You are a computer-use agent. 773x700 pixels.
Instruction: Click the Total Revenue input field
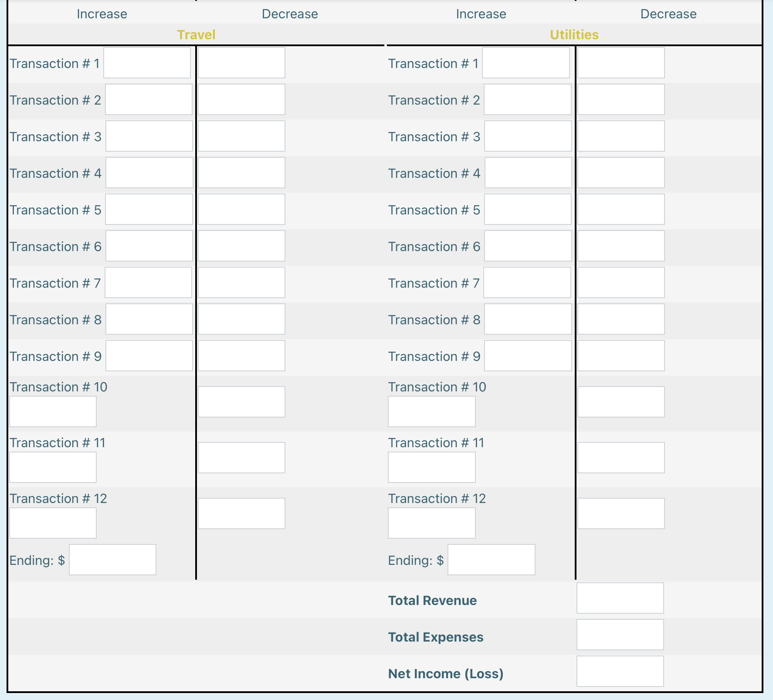[x=619, y=598]
